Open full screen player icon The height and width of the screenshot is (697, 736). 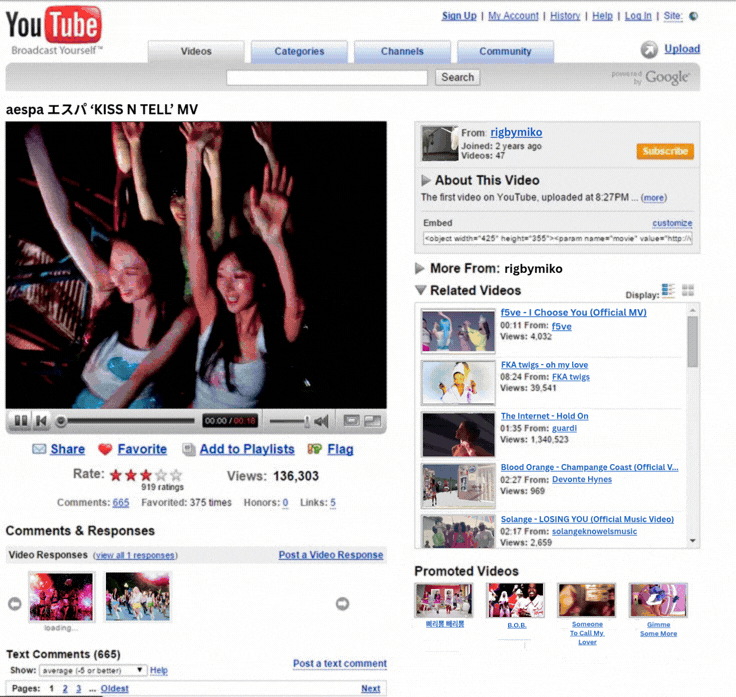pyautogui.click(x=373, y=421)
